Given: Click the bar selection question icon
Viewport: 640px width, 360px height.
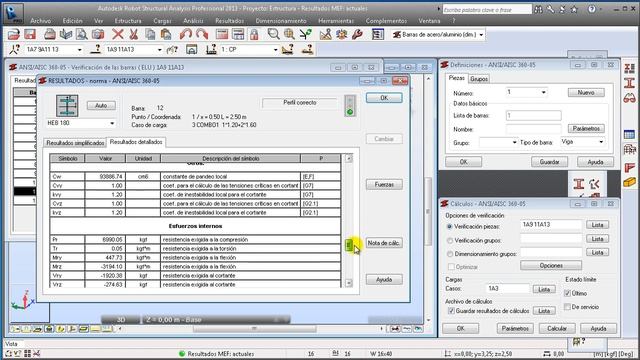Looking at the screenshot, I should [96, 49].
